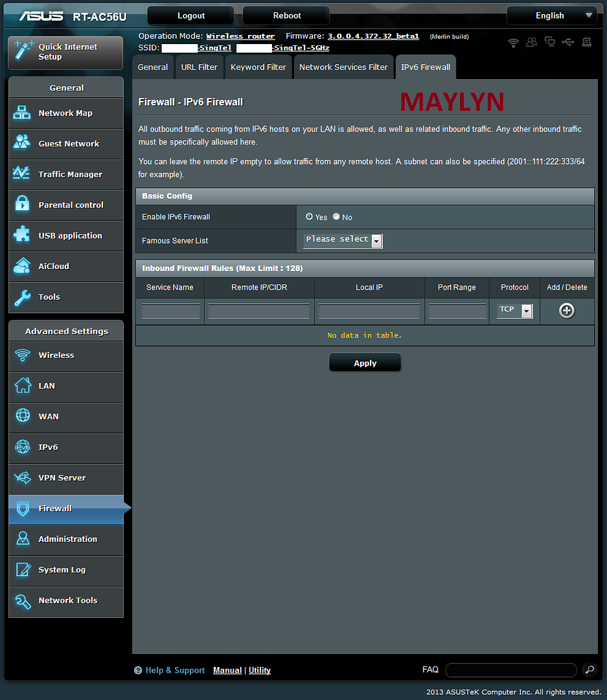Open Network Map from the sidebar
Screen dimensions: 607x700
click(x=65, y=113)
